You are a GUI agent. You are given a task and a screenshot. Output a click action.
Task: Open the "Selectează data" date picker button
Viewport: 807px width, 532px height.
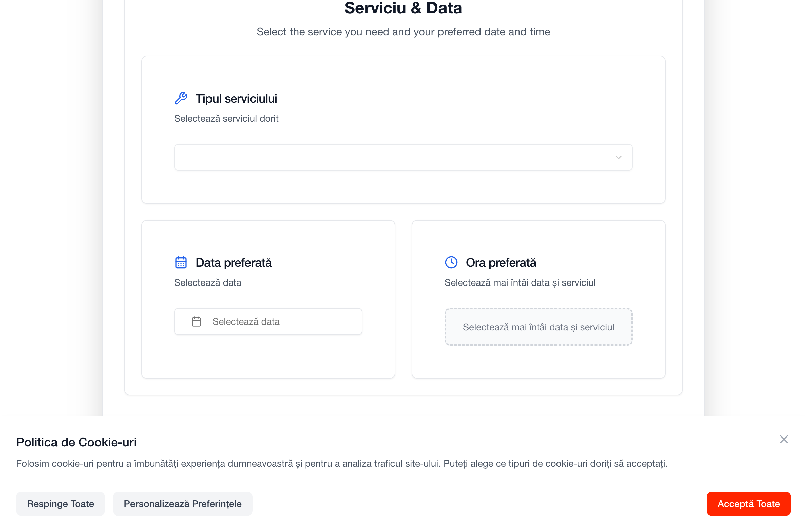click(268, 321)
